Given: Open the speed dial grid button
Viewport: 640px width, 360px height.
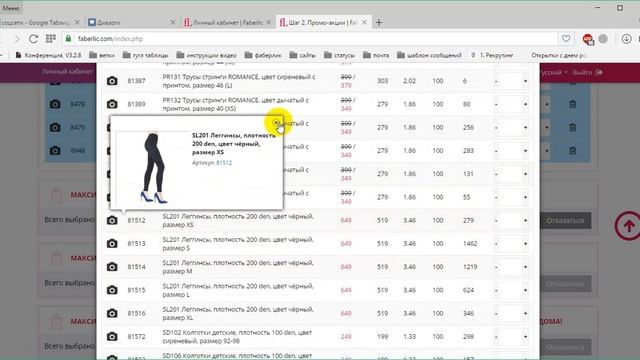Looking at the screenshot, I should click(51, 39).
